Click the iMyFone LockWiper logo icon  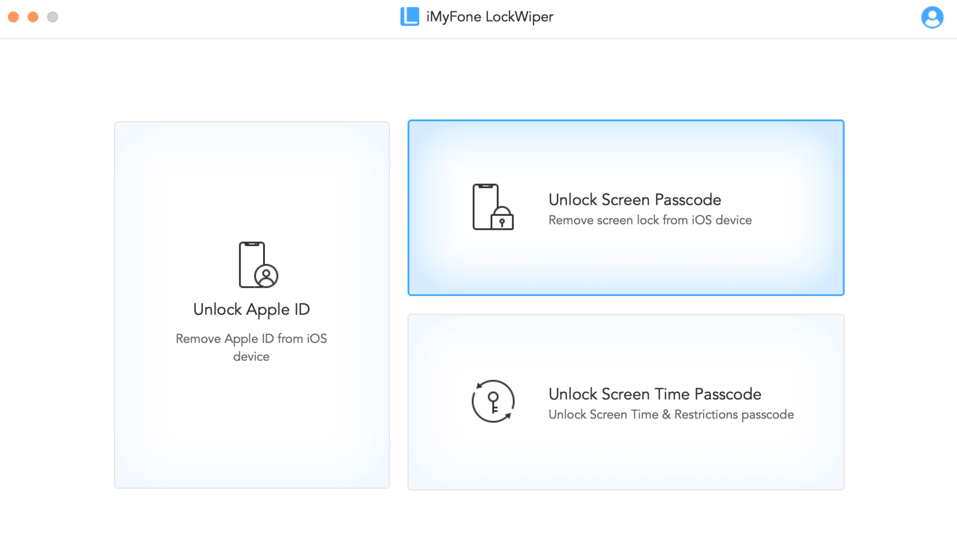410,17
